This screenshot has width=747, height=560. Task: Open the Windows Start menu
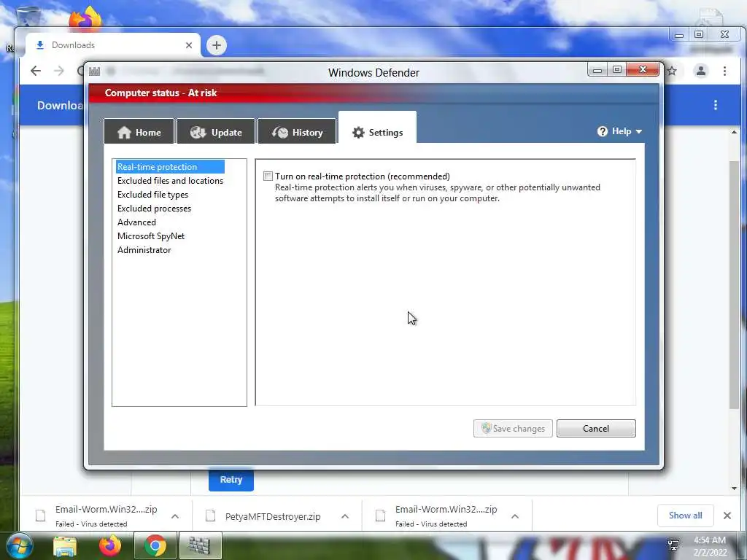tap(20, 545)
